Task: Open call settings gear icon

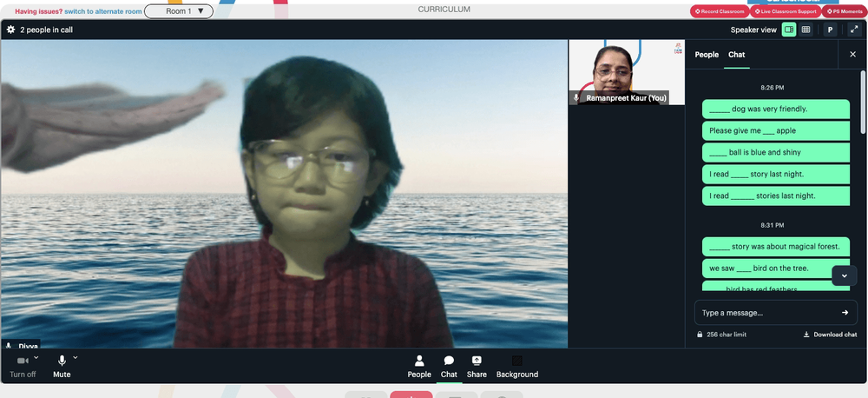Action: click(10, 30)
